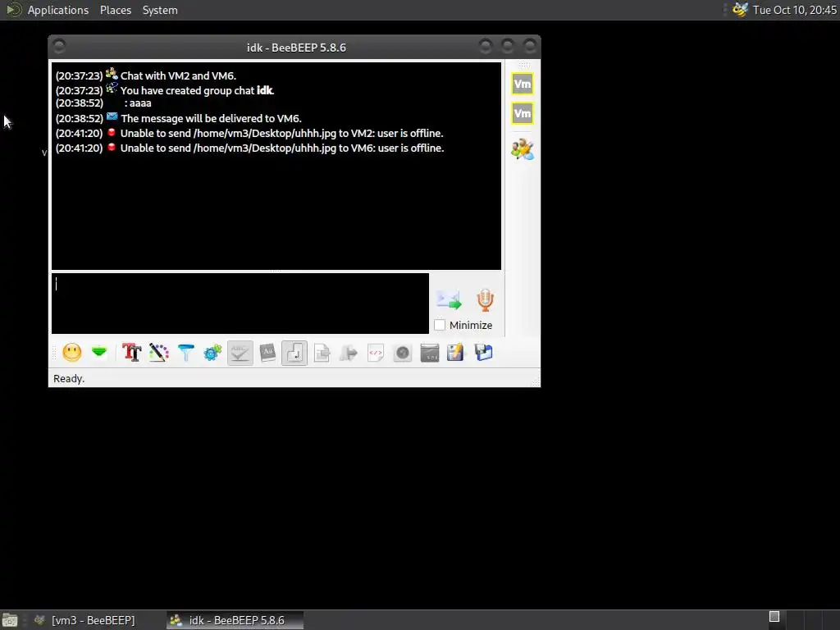Click the BeeBEEP bee tray icon
Image resolution: width=840 pixels, height=630 pixels.
click(740, 10)
